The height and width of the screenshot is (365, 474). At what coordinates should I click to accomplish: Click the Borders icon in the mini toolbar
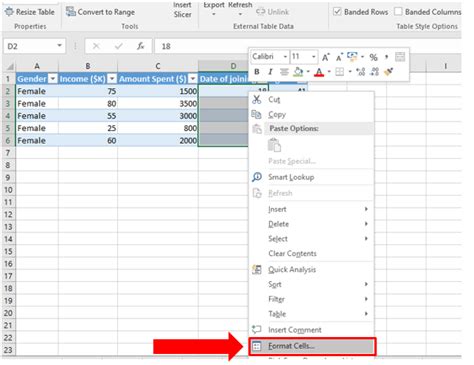(339, 71)
